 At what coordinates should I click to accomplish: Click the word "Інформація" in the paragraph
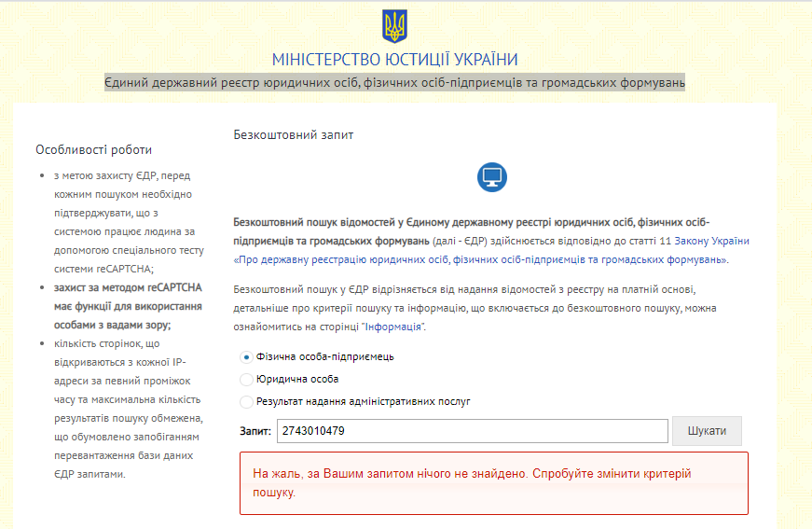point(397,328)
